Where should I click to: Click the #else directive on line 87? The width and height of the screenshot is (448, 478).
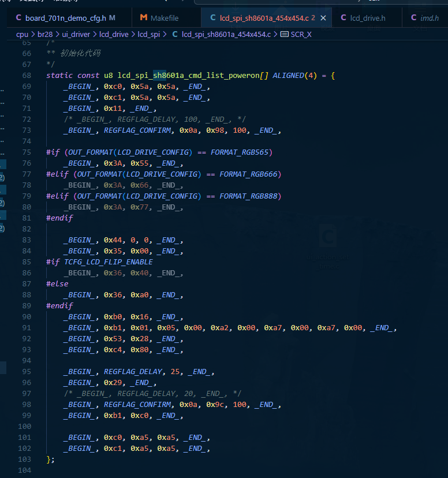57,284
